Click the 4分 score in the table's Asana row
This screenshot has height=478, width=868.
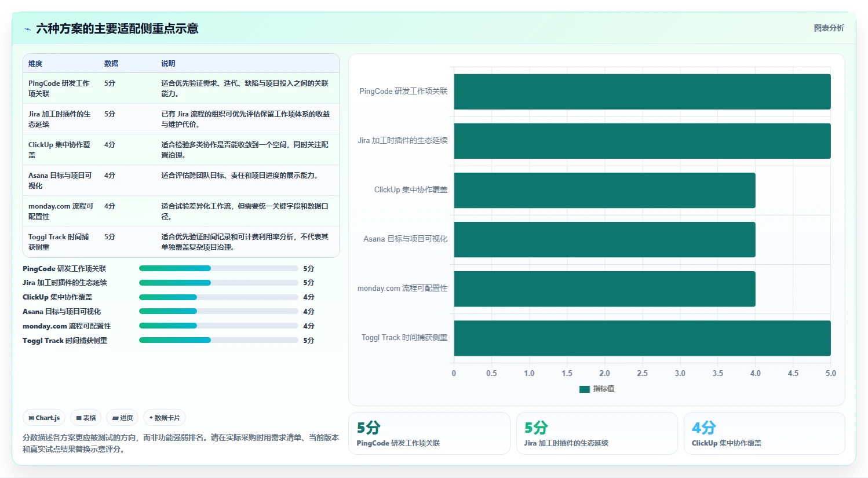point(110,176)
